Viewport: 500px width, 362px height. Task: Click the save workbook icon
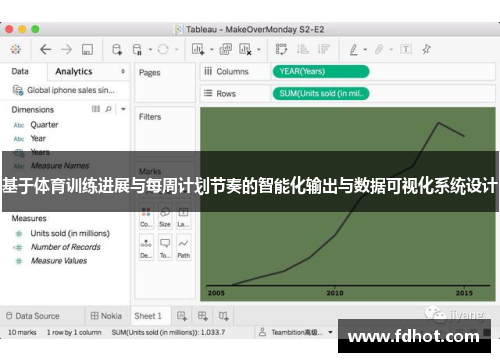87,49
